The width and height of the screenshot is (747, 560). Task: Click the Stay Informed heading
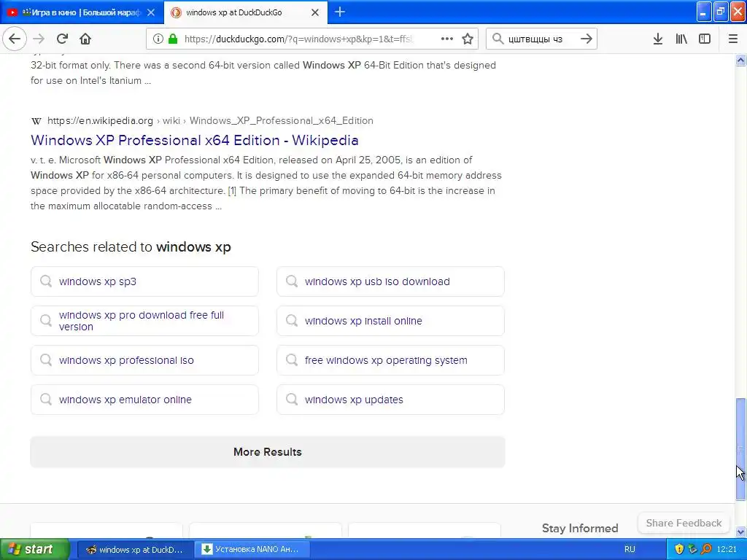[x=580, y=528]
